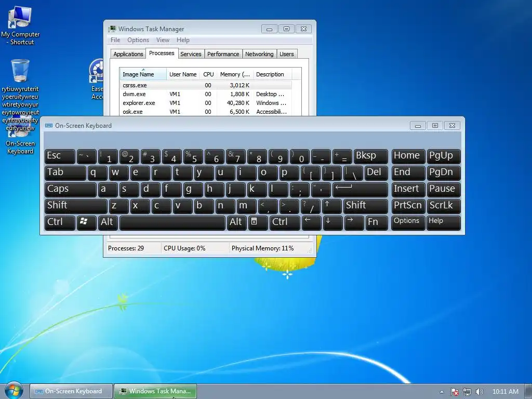Select the Ease of Access desktop icon
Screen dimensions: 532x399
pyautogui.click(x=96, y=79)
